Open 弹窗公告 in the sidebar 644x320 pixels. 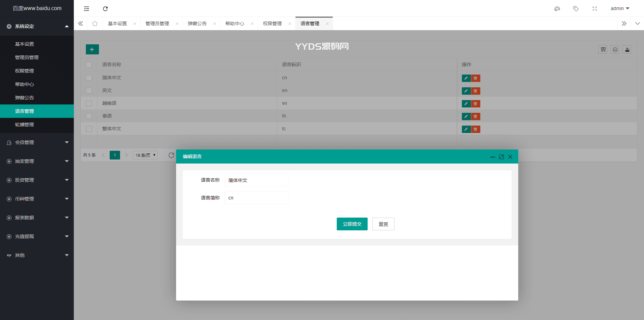tap(37, 98)
